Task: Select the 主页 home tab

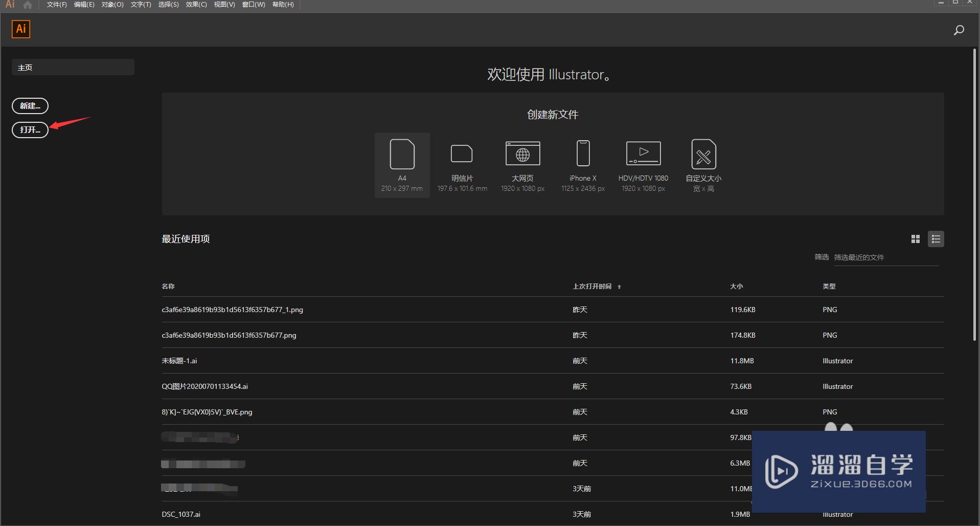Action: tap(73, 68)
